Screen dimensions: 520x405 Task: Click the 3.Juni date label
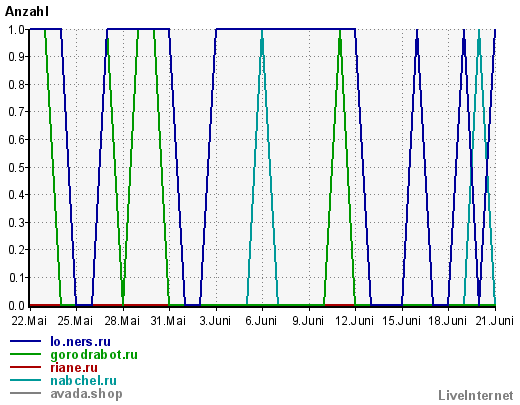click(215, 321)
